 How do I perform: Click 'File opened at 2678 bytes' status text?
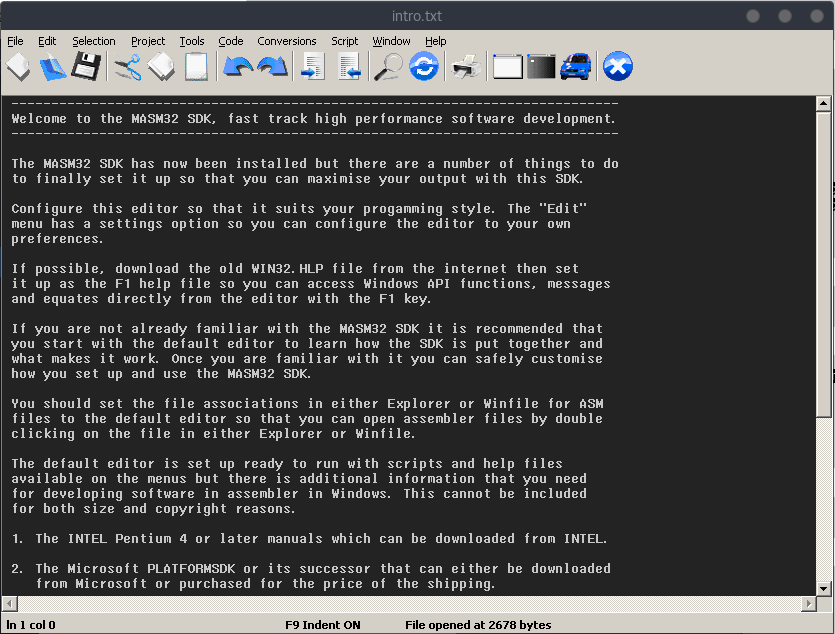pyautogui.click(x=478, y=625)
